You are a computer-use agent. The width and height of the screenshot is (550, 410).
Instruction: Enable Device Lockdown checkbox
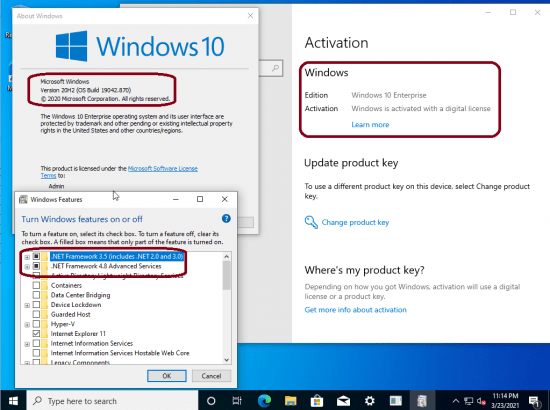pos(36,304)
